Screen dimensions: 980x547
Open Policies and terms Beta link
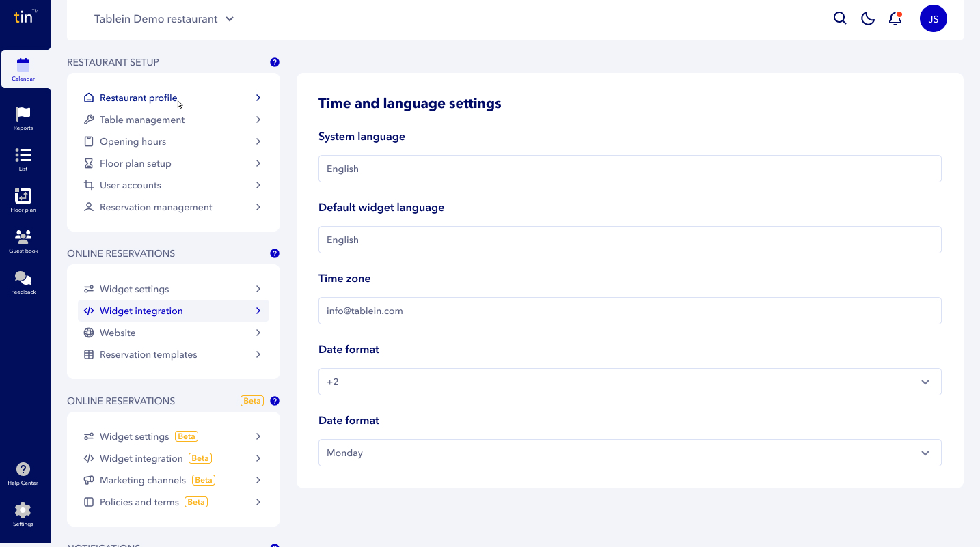tap(174, 502)
